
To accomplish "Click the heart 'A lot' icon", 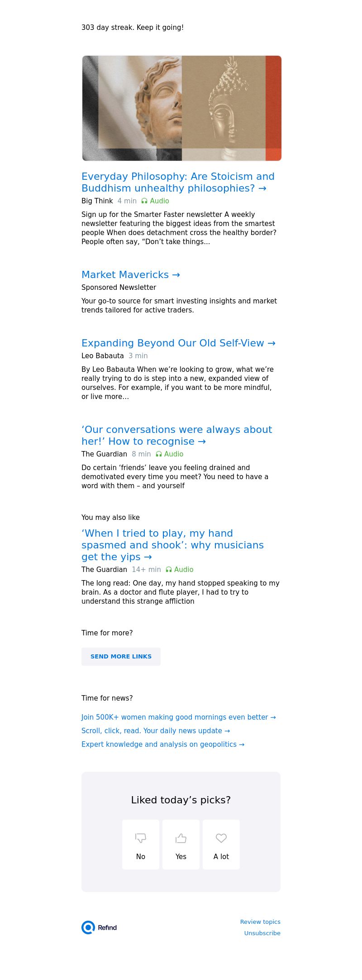I will [x=221, y=838].
